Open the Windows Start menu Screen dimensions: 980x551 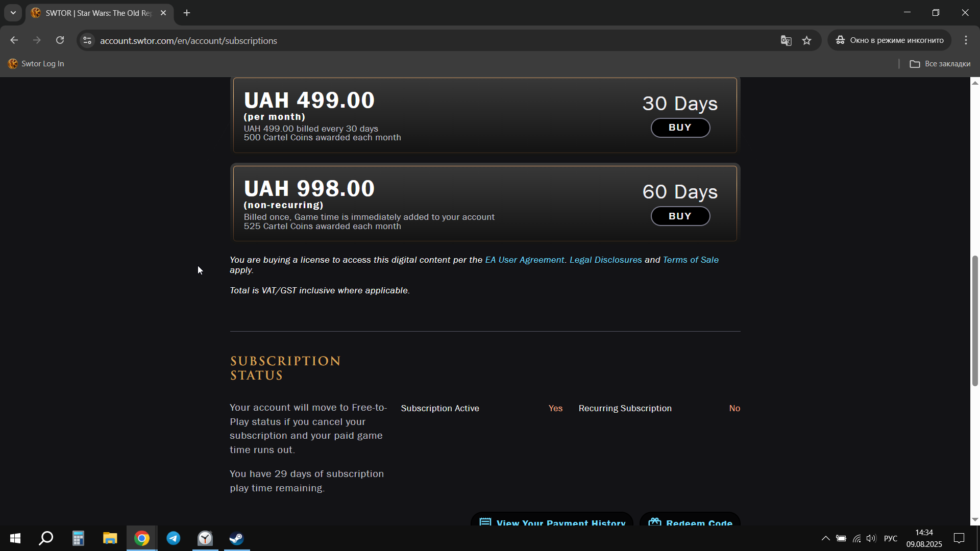point(15,538)
